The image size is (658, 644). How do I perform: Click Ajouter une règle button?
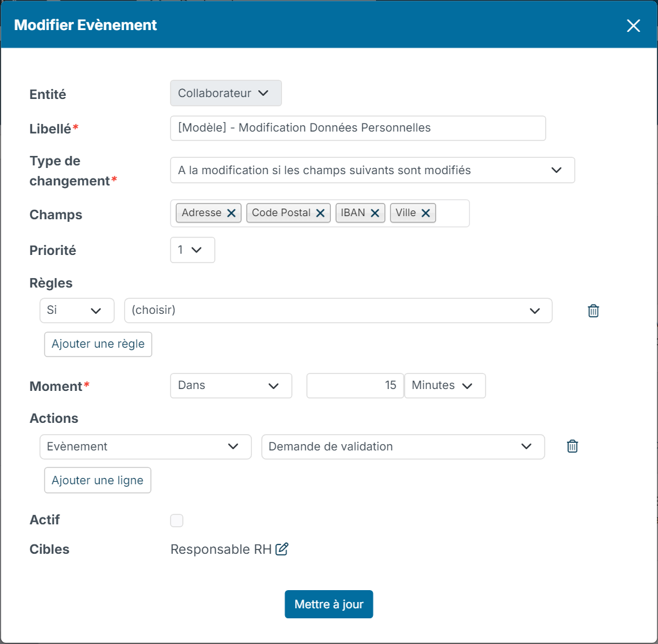(x=98, y=345)
